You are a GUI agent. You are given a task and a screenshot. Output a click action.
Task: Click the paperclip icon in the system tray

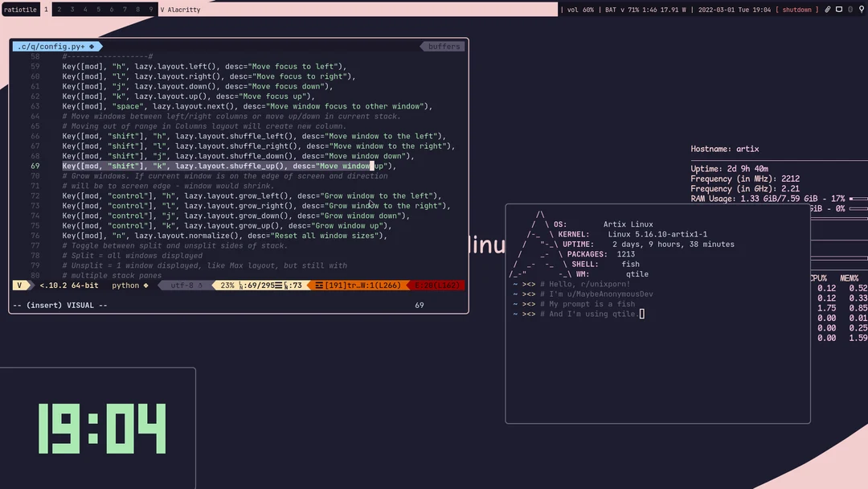[828, 9]
